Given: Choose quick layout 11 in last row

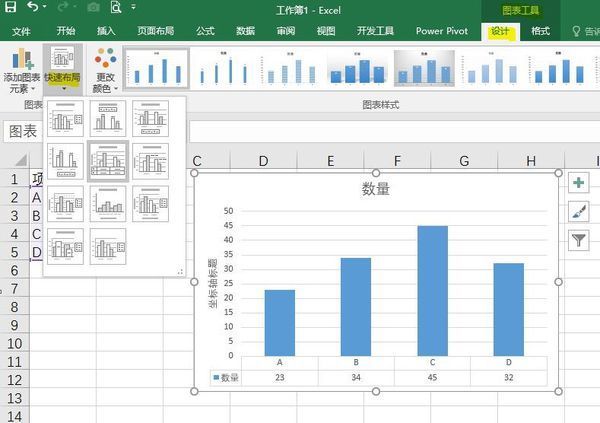Looking at the screenshot, I should coord(108,247).
